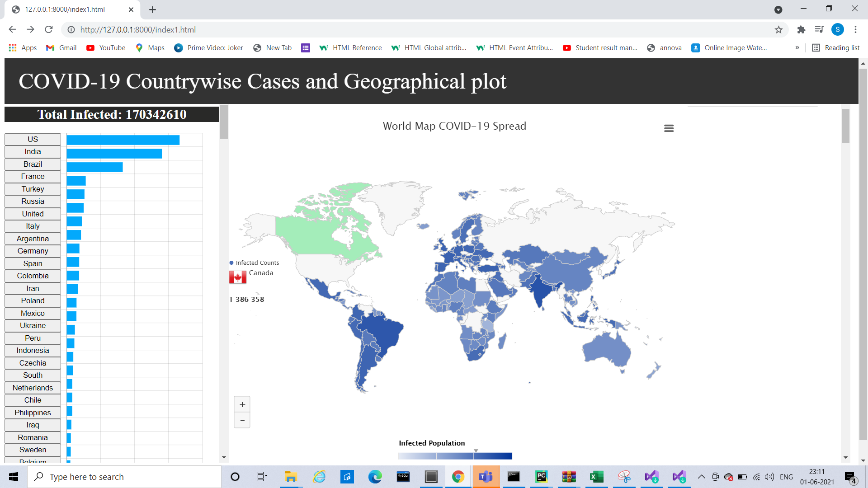Open the Reading list panel
This screenshot has width=868, height=488.
(x=836, y=48)
